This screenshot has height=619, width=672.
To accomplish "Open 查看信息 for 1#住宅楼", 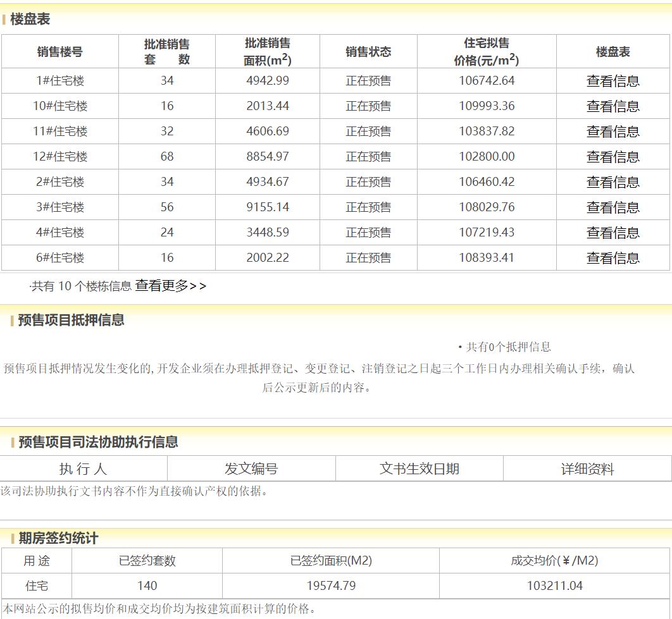I will 613,81.
